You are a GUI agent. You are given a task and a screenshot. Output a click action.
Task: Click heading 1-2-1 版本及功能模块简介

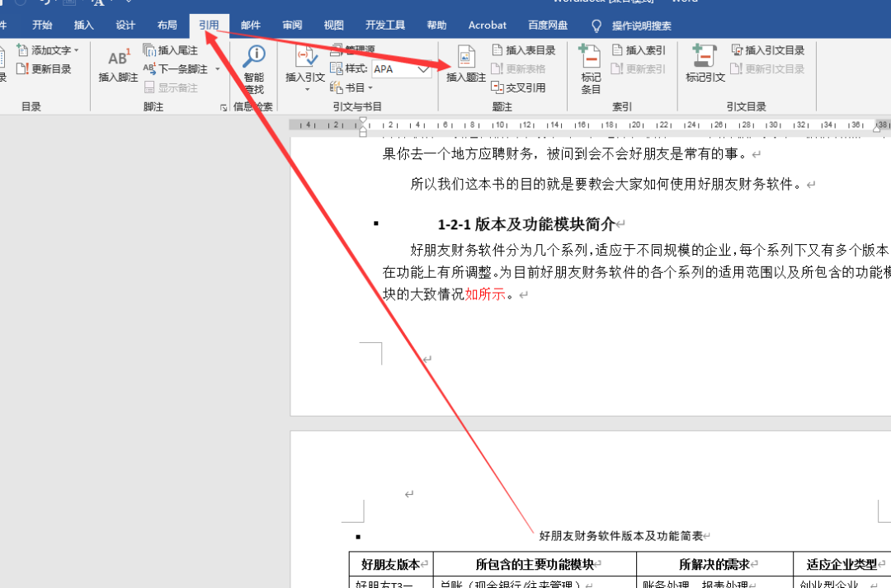click(x=526, y=224)
